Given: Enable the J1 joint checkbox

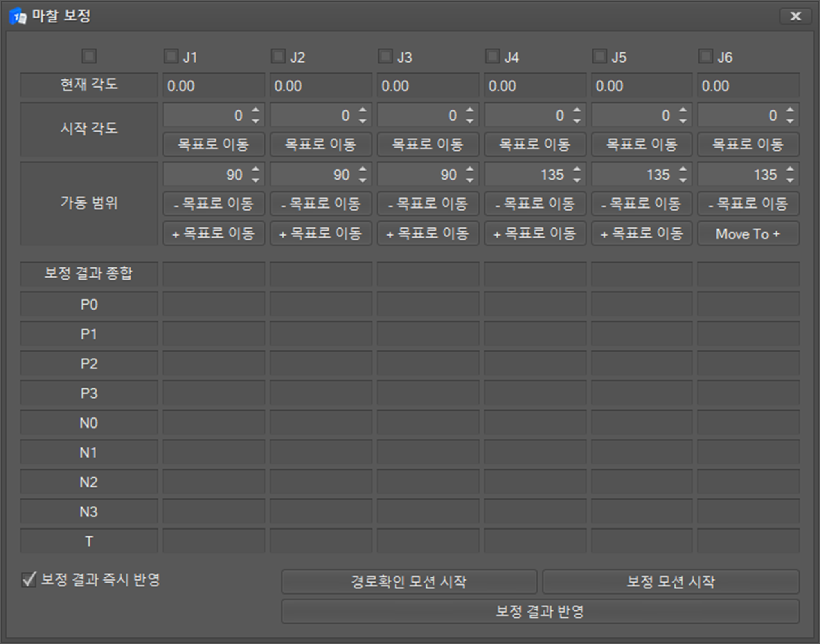Looking at the screenshot, I should coord(171,56).
